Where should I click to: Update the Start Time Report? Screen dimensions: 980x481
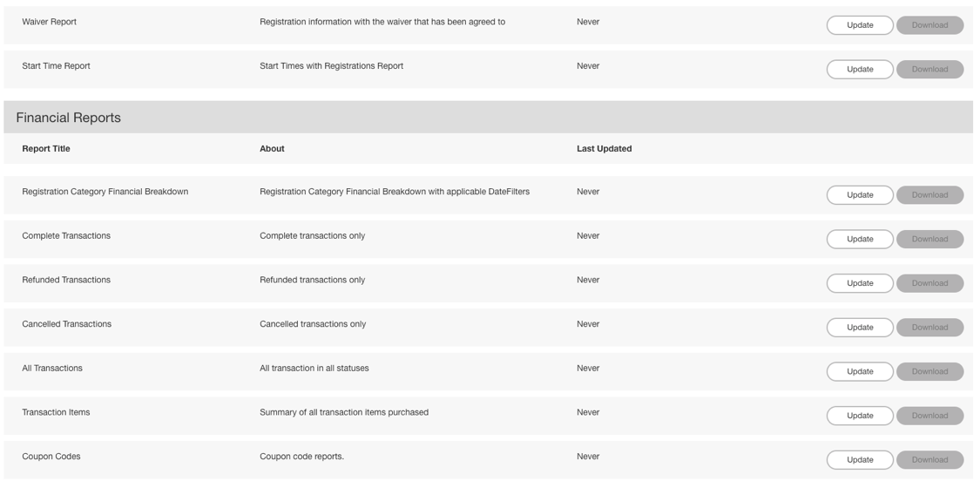pyautogui.click(x=860, y=70)
